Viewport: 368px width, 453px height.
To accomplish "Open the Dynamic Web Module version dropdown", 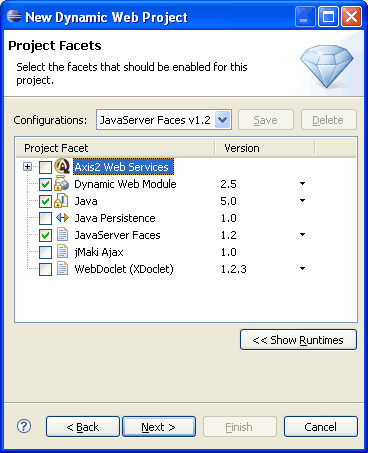I will (302, 184).
